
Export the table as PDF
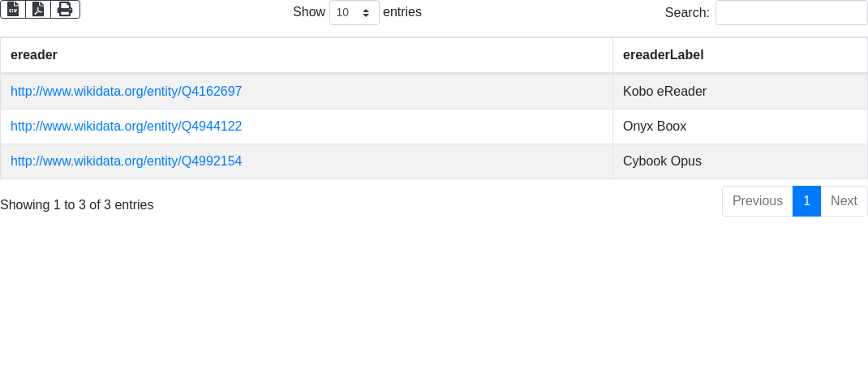[38, 9]
